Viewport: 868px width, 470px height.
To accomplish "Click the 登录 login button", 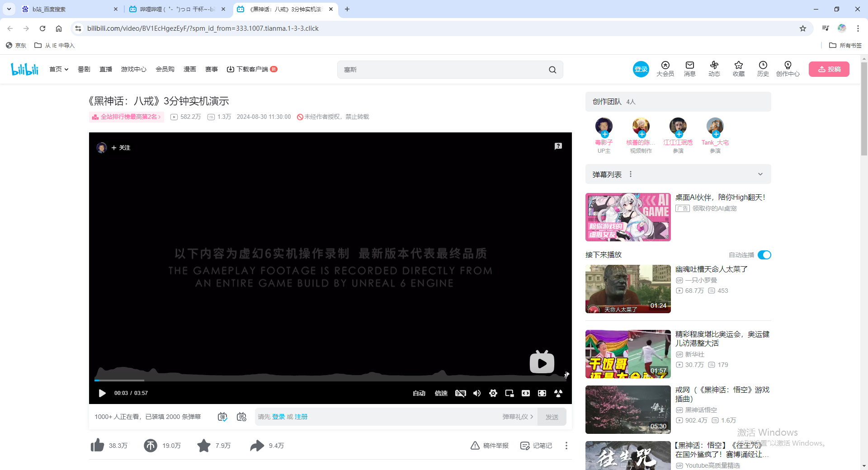I will coord(641,69).
